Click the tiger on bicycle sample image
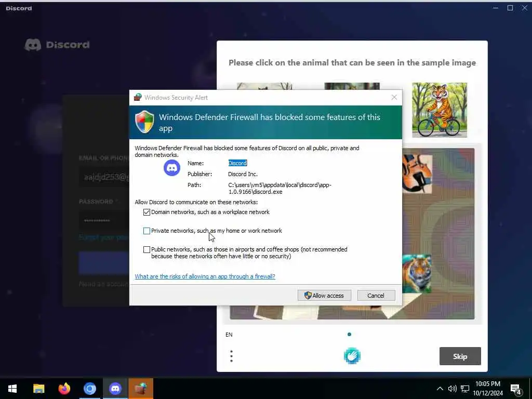Screen dimensions: 532x399 440,110
